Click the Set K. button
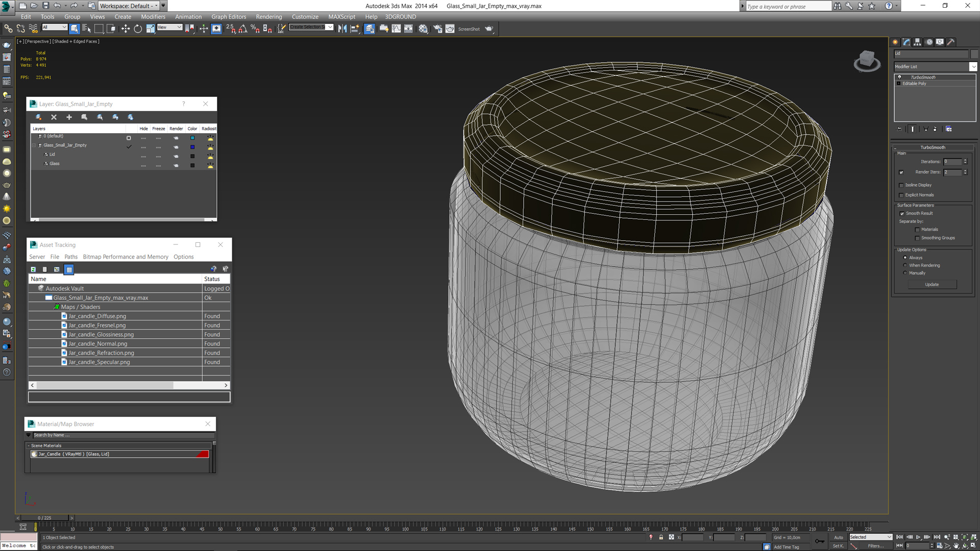This screenshot has width=980, height=551. tap(839, 546)
